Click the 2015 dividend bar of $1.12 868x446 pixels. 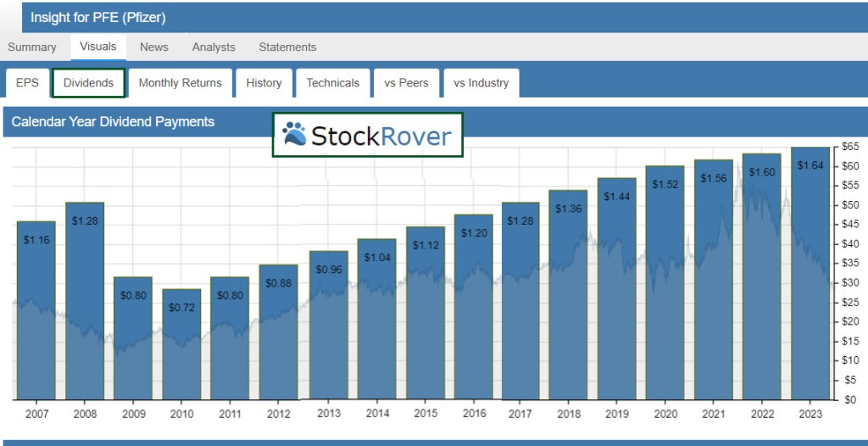coord(426,314)
